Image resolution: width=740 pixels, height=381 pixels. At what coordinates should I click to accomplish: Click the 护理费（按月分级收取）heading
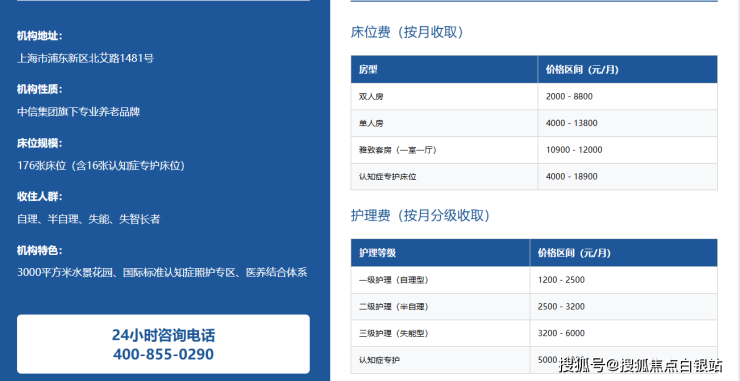[420, 216]
